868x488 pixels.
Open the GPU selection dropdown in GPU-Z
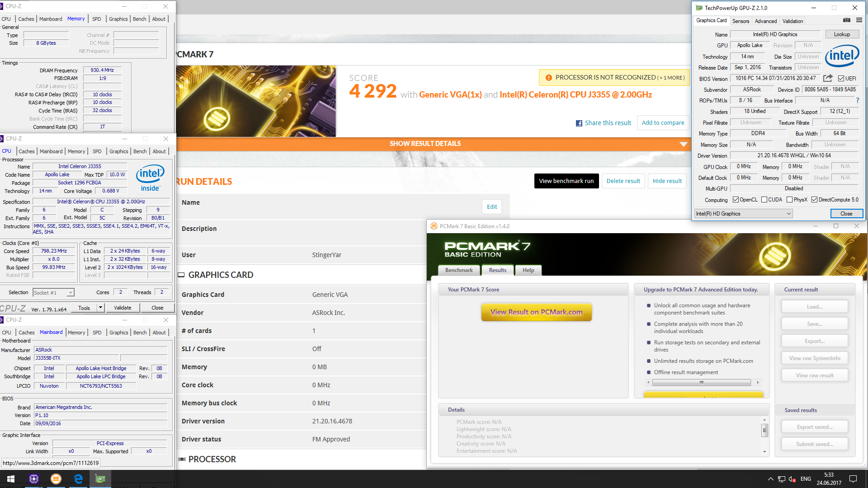(744, 214)
